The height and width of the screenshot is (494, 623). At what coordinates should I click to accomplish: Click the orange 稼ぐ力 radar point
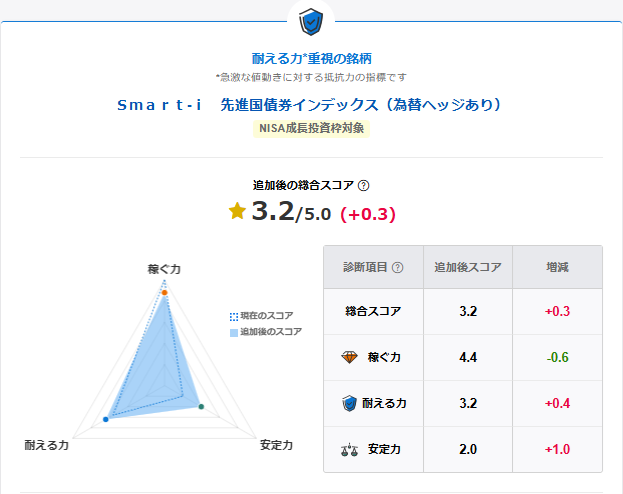click(165, 292)
